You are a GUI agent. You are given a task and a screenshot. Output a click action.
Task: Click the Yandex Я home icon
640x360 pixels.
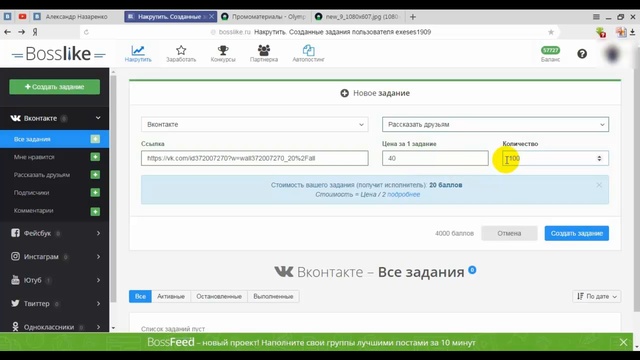click(35, 32)
